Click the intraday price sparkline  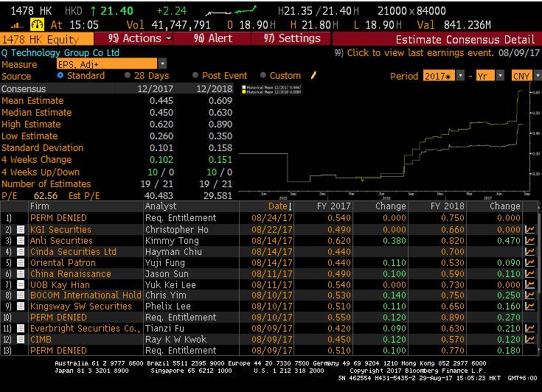231,11
